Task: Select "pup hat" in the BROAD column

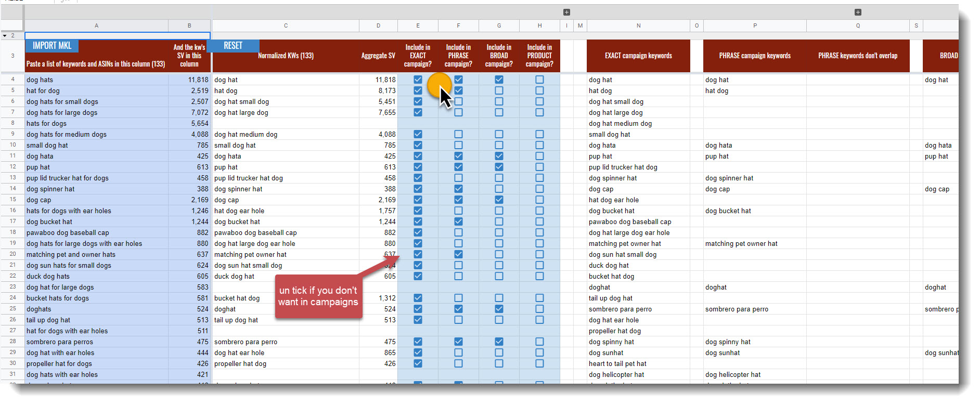Action: tap(940, 156)
